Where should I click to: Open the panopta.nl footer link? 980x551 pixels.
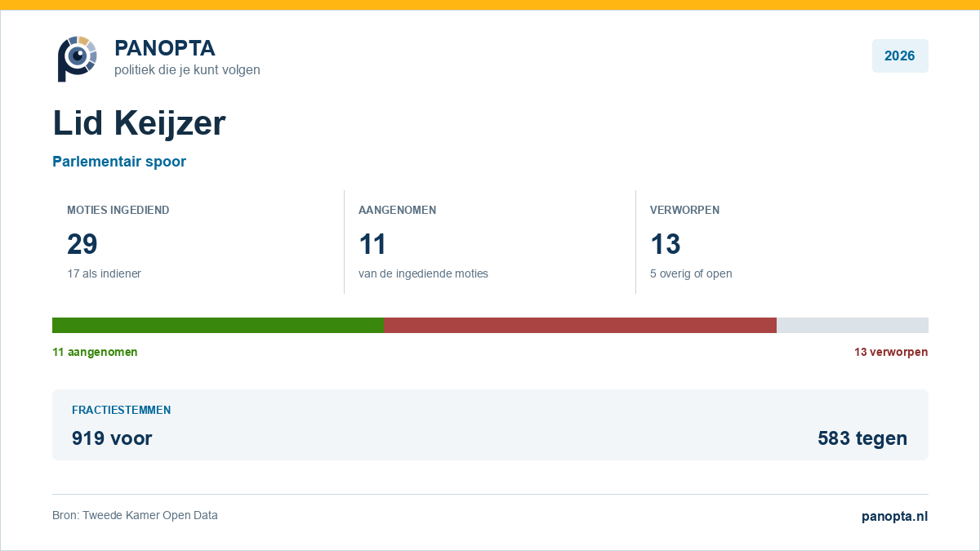point(895,516)
